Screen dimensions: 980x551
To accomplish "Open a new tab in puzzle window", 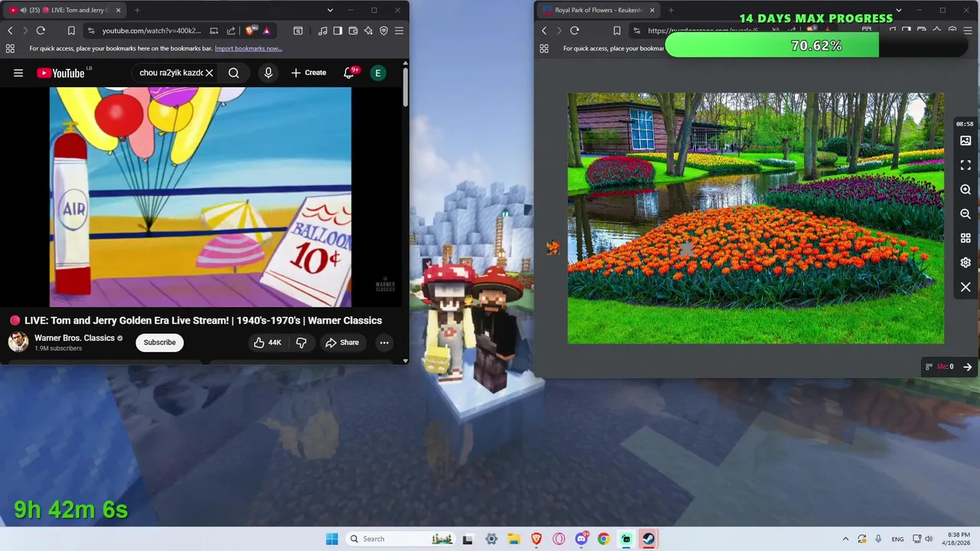I will pyautogui.click(x=671, y=10).
